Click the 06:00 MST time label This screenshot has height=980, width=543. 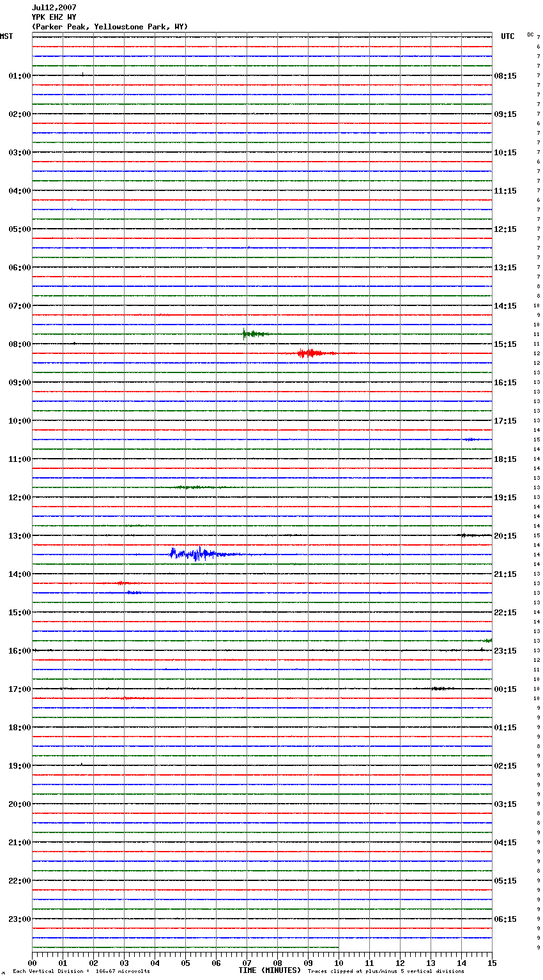[20, 268]
